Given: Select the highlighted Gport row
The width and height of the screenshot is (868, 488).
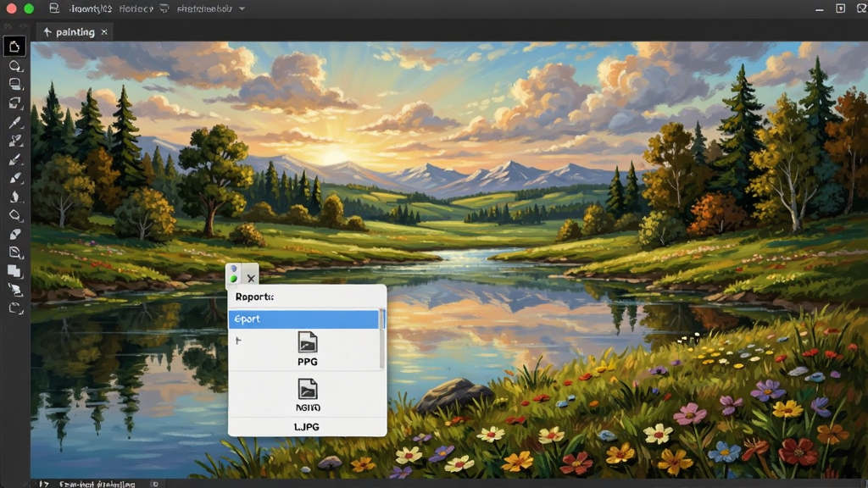Looking at the screenshot, I should [303, 319].
